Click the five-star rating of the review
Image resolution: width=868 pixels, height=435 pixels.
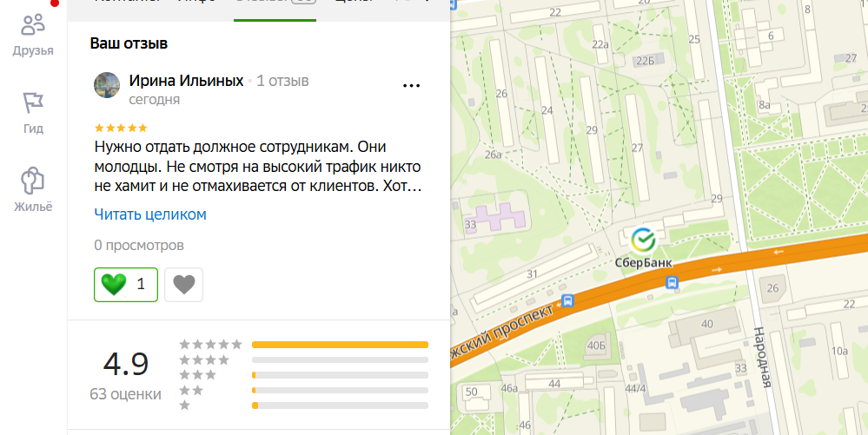coord(121,128)
